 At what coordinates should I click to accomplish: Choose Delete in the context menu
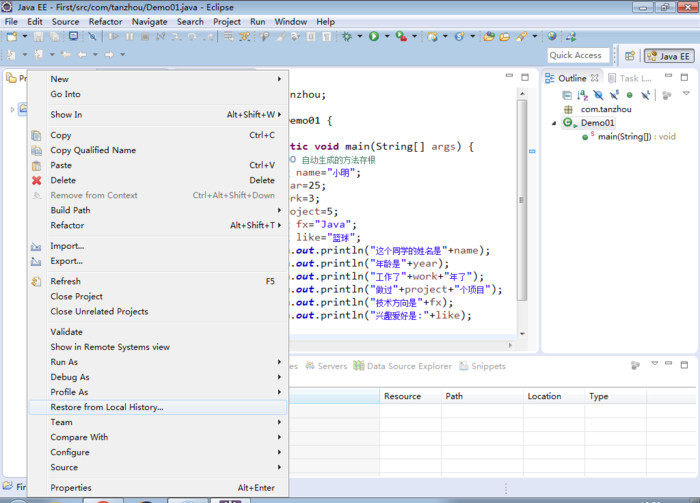tap(158, 180)
